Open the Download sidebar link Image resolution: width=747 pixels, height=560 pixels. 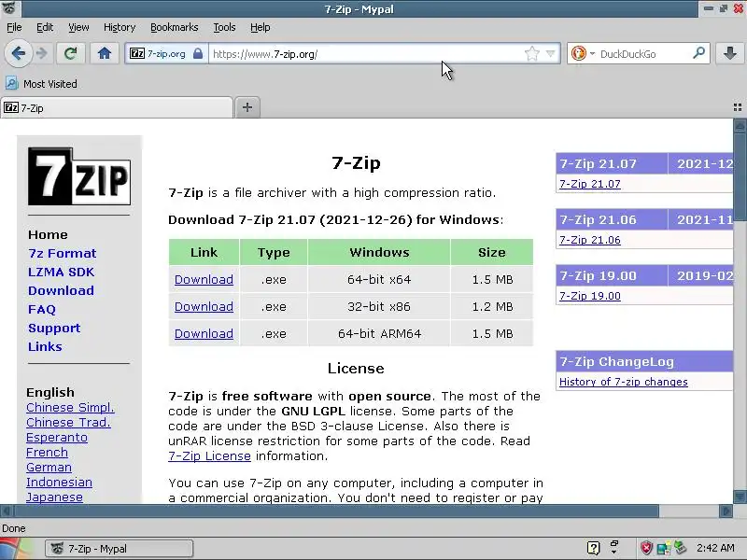pos(61,290)
